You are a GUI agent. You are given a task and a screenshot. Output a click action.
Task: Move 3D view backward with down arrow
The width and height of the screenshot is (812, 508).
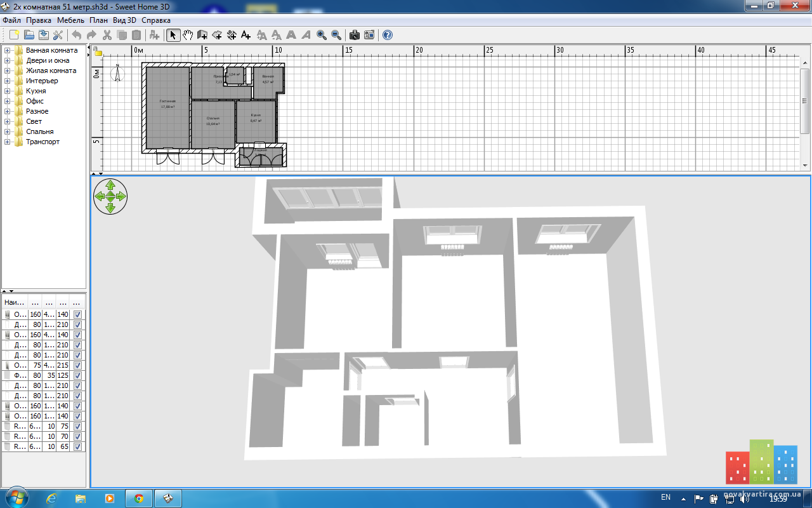pyautogui.click(x=110, y=208)
